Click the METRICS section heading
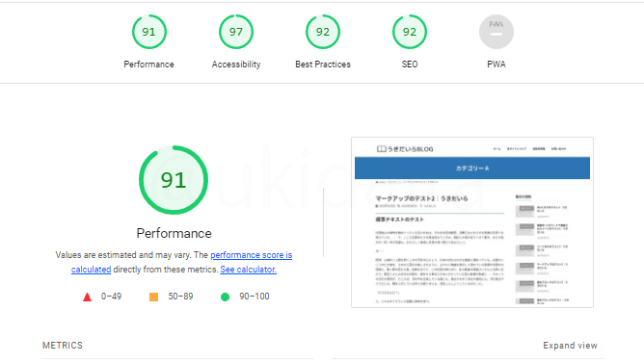Screen dimensions: 644x362 (63, 346)
